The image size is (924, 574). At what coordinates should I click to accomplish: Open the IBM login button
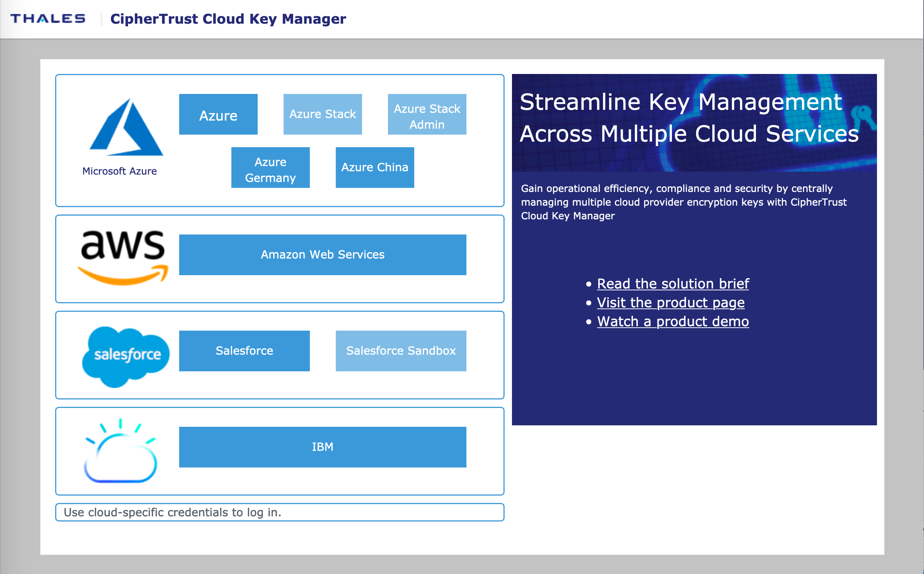click(x=322, y=447)
